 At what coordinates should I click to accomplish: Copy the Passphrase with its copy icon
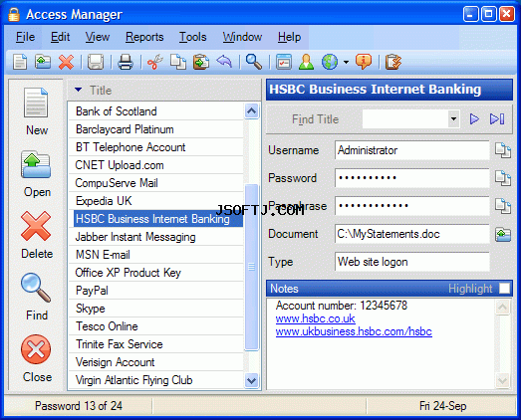pos(503,206)
